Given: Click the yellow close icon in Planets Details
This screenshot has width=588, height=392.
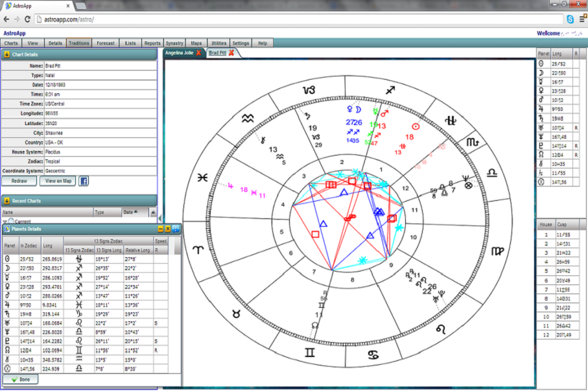Looking at the screenshot, I should tap(167, 229).
